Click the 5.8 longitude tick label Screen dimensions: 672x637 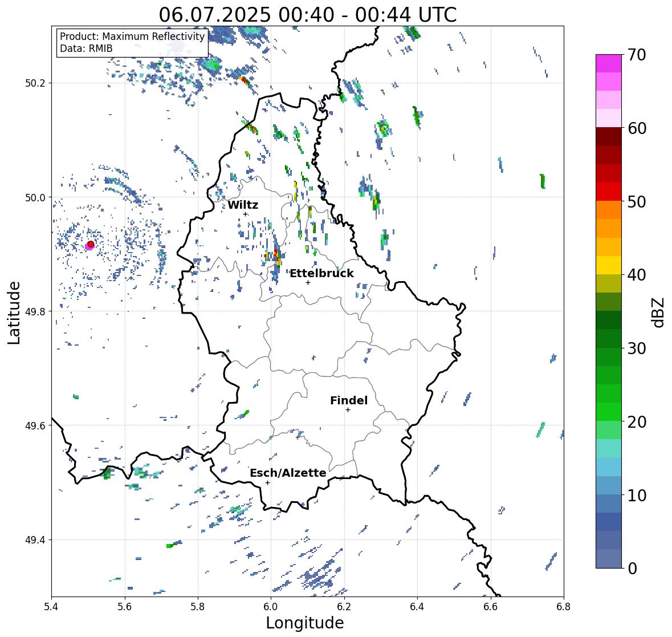(198, 607)
